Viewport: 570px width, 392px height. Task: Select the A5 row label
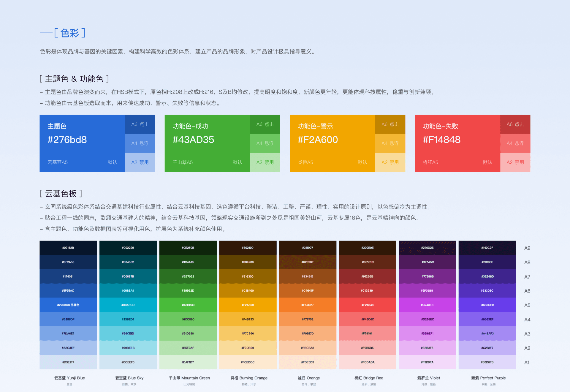pos(527,305)
